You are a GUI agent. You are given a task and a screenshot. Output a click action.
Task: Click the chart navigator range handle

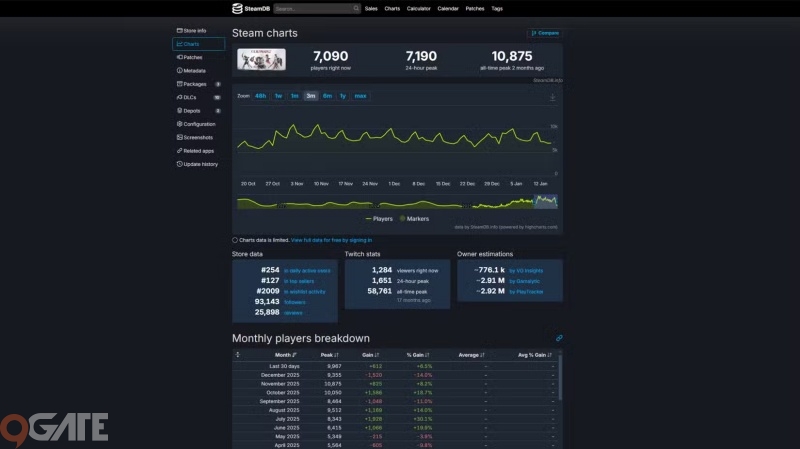click(x=534, y=201)
